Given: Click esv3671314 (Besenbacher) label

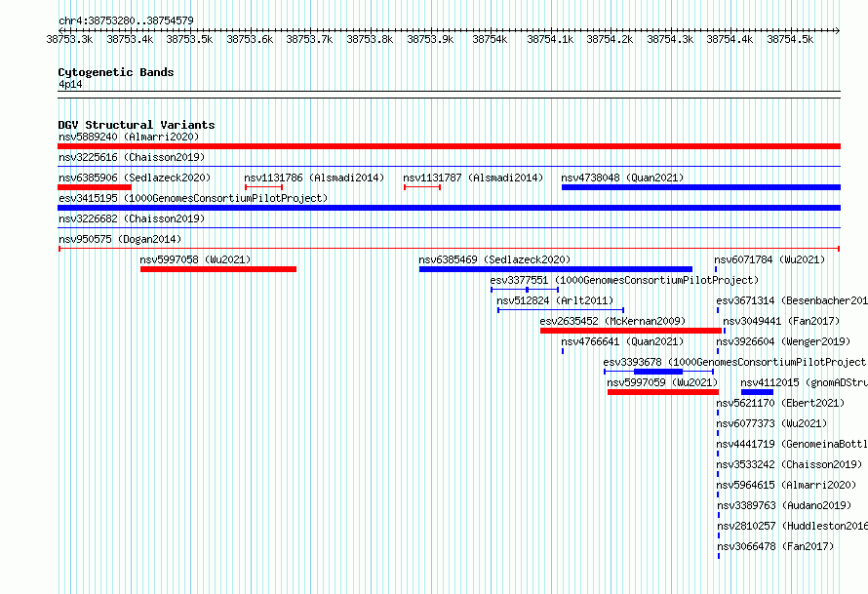Looking at the screenshot, I should click(792, 300).
